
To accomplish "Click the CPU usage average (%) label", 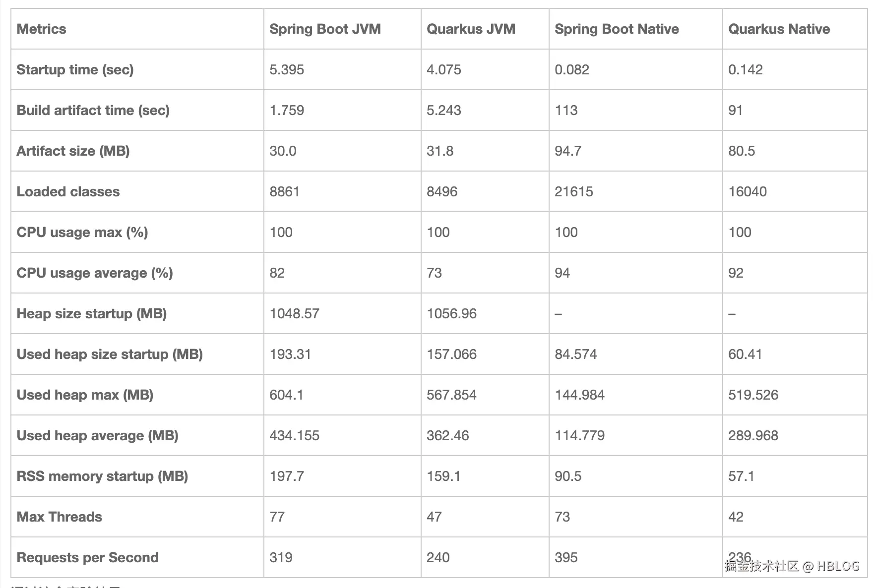I will (94, 273).
